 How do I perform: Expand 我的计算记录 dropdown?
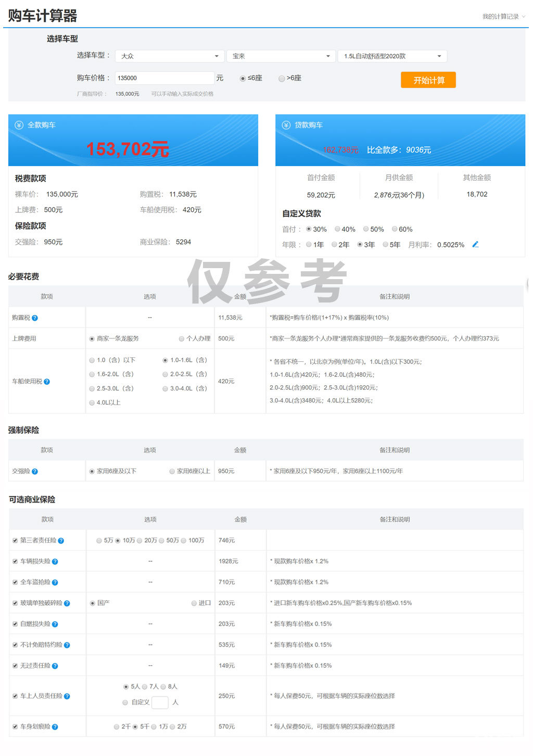(504, 17)
